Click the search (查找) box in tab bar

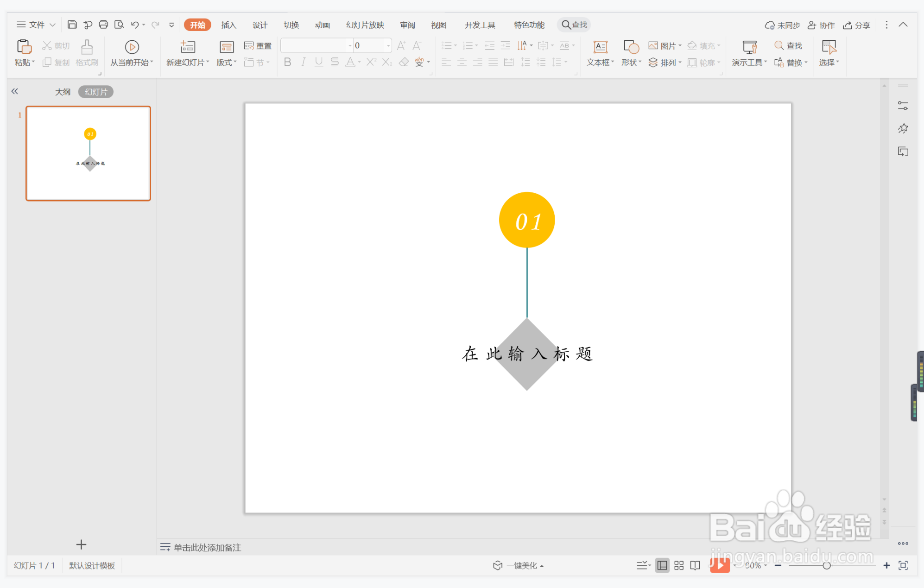(x=575, y=25)
